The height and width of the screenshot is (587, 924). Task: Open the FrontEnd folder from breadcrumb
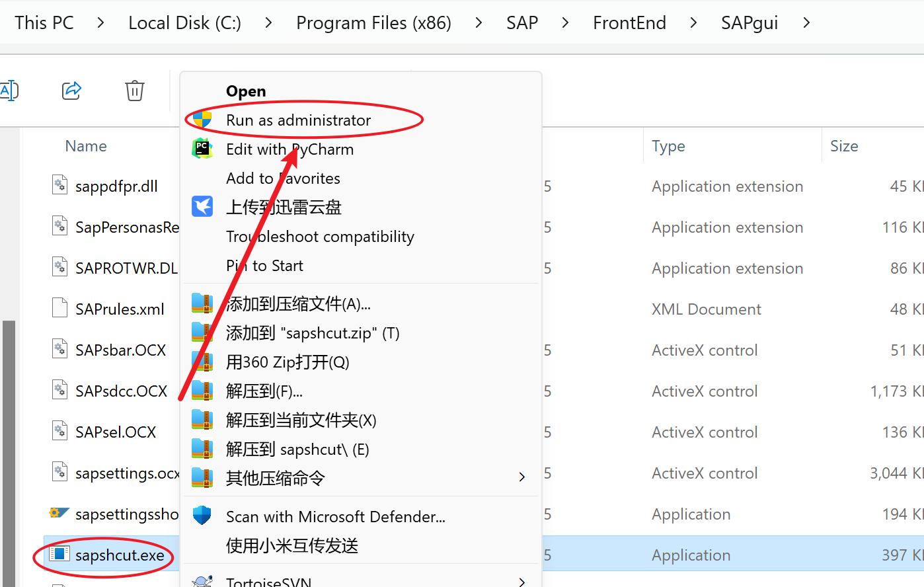coord(629,22)
